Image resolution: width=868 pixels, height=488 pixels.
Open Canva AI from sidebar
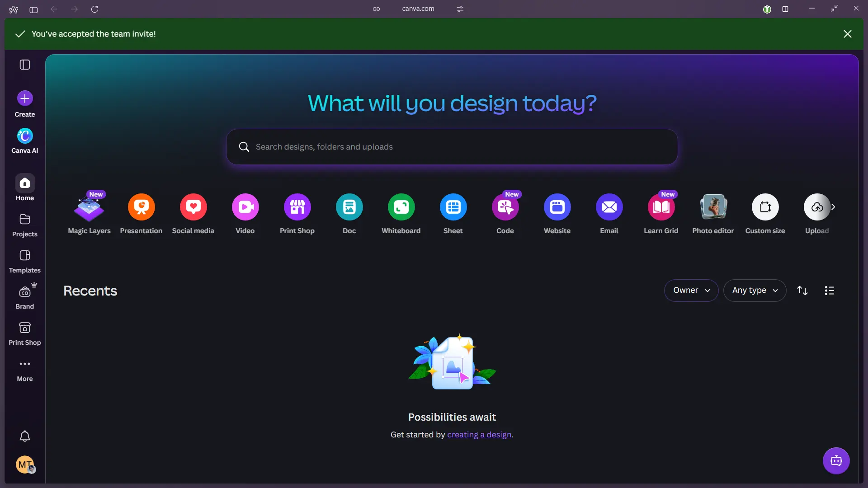tap(25, 141)
